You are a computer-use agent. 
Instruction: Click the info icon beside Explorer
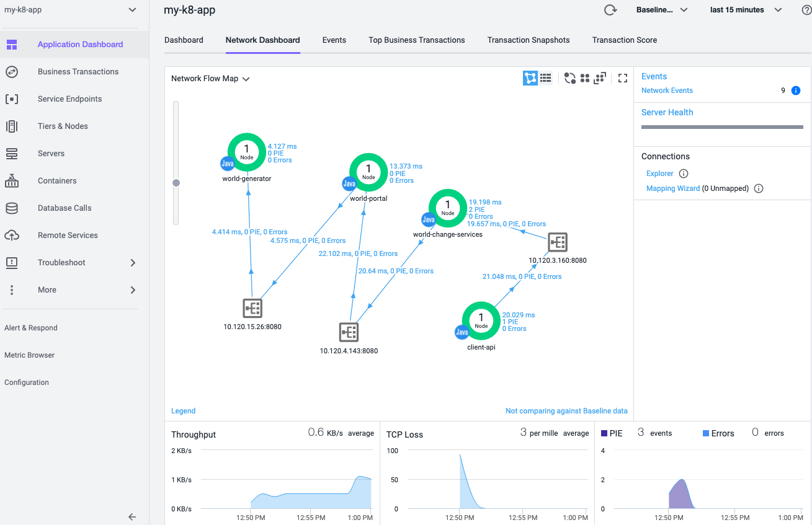click(684, 174)
